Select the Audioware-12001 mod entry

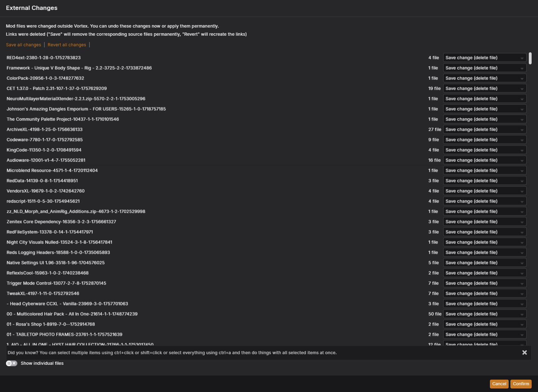pyautogui.click(x=46, y=160)
